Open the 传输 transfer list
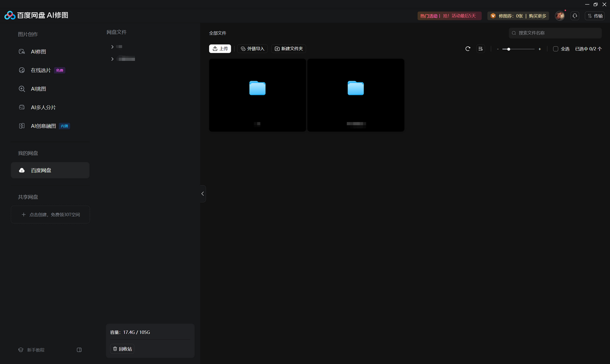This screenshot has height=364, width=610. [x=594, y=16]
